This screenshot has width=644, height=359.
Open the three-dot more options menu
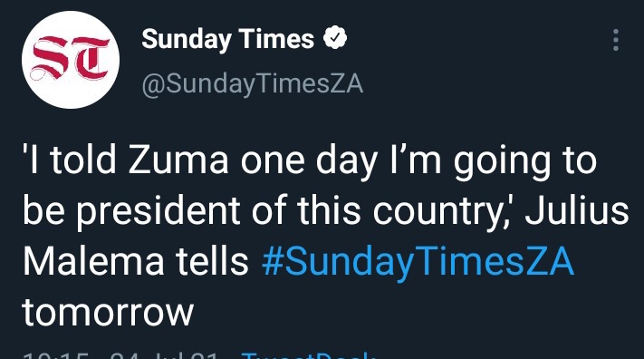tap(615, 40)
